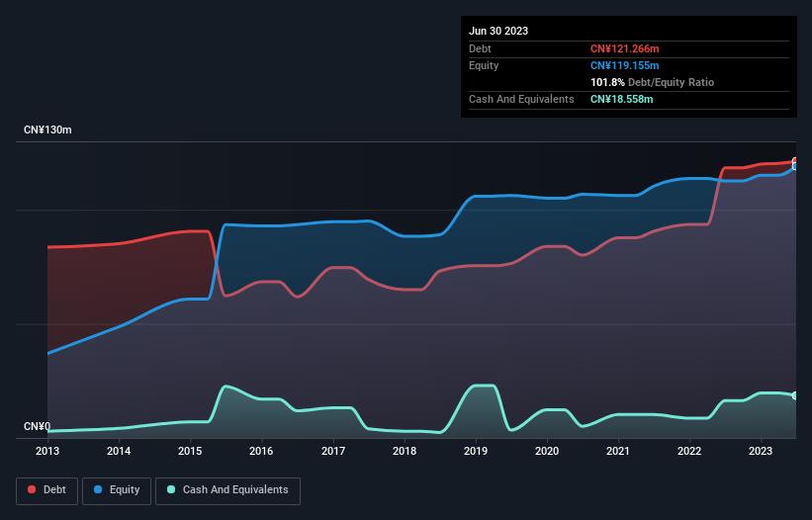Click the Equity value CN¥119.155m

624,65
